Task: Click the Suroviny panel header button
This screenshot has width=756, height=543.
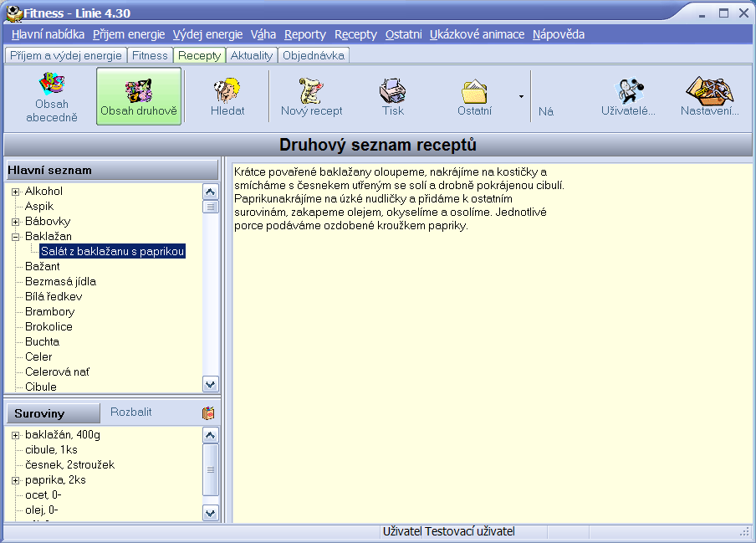Action: (x=53, y=413)
